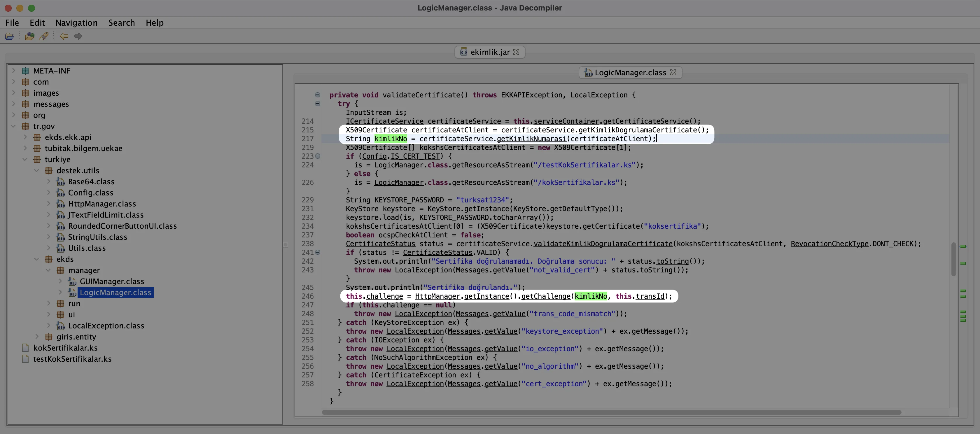
Task: Collapse the manager package node
Action: click(48, 270)
